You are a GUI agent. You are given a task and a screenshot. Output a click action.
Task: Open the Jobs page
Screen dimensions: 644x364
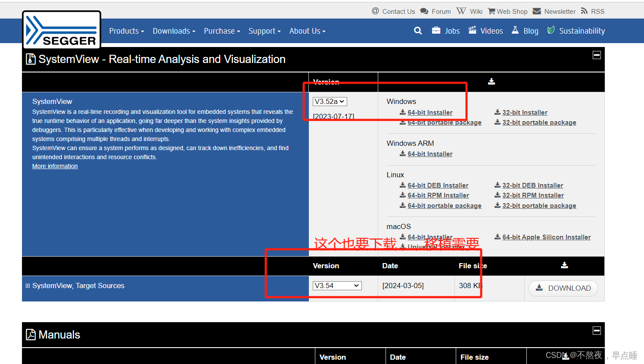(x=446, y=31)
